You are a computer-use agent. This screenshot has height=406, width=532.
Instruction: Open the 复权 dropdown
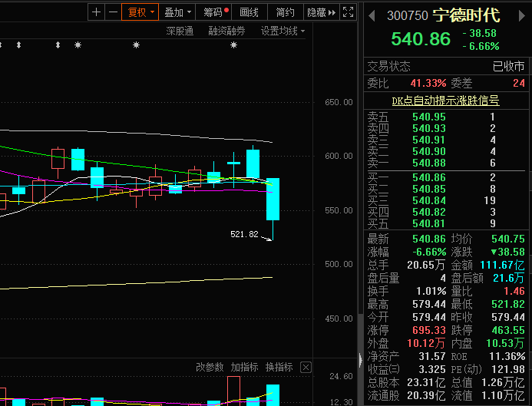pyautogui.click(x=140, y=12)
